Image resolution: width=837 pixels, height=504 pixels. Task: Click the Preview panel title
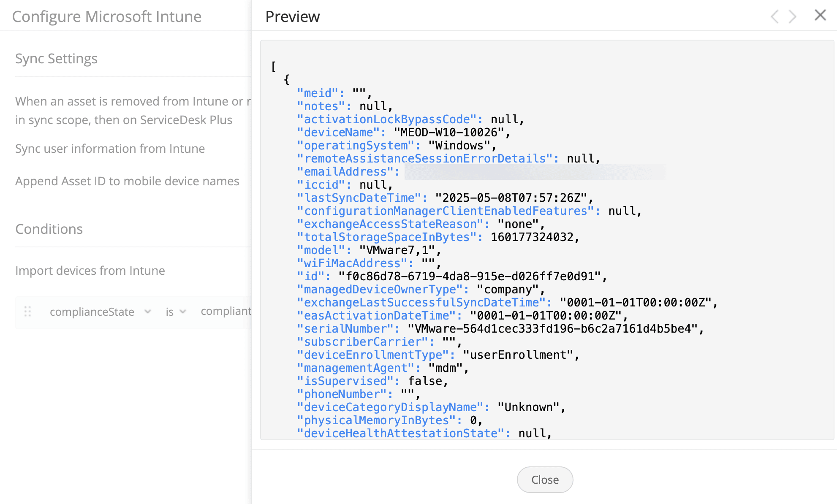pos(293,17)
